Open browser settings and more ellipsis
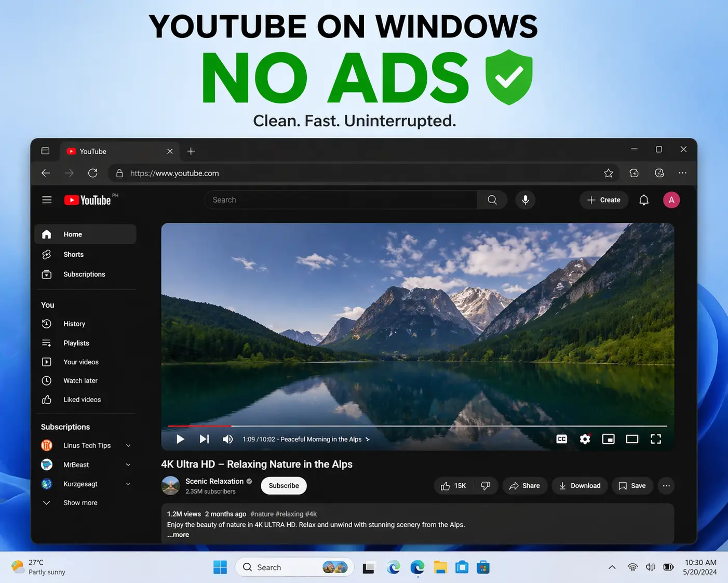The height and width of the screenshot is (583, 728). click(x=682, y=173)
